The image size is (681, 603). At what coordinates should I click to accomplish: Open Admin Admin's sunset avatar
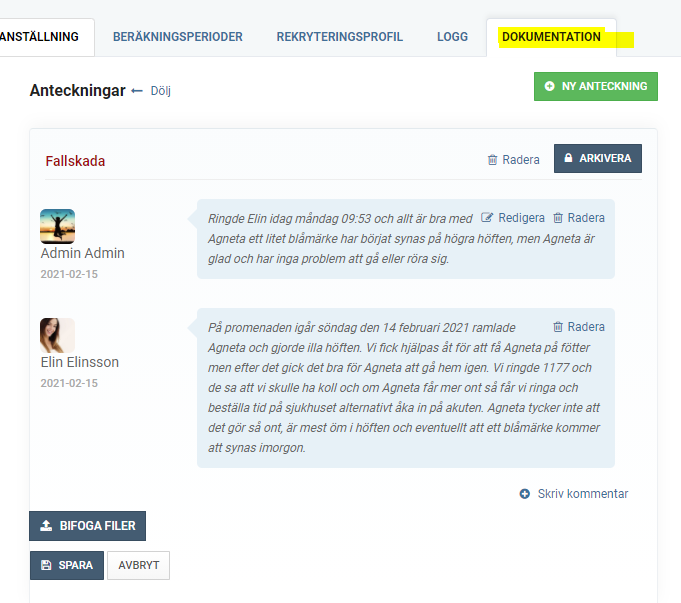point(57,226)
